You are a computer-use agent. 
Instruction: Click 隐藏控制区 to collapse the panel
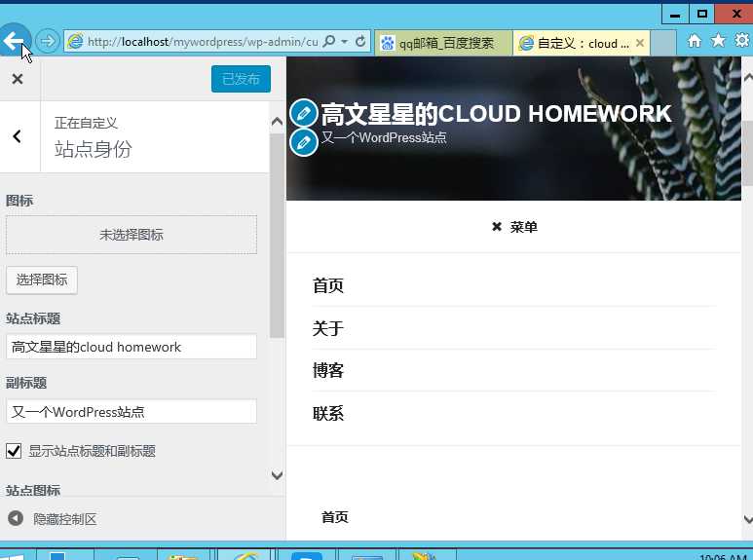click(65, 519)
